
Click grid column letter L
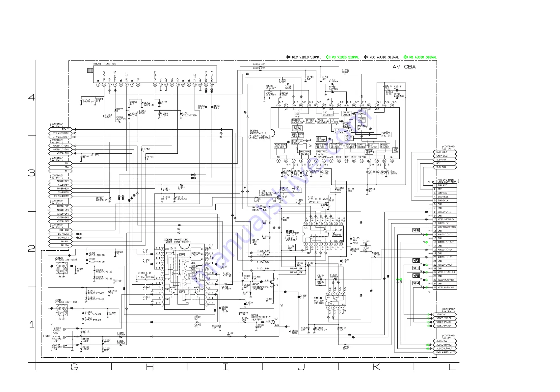452,367
